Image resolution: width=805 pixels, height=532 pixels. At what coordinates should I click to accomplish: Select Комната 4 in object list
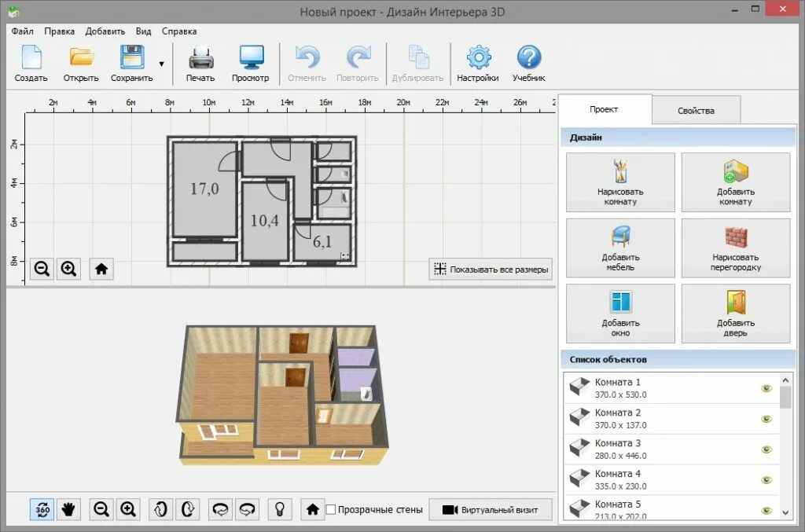[672, 479]
